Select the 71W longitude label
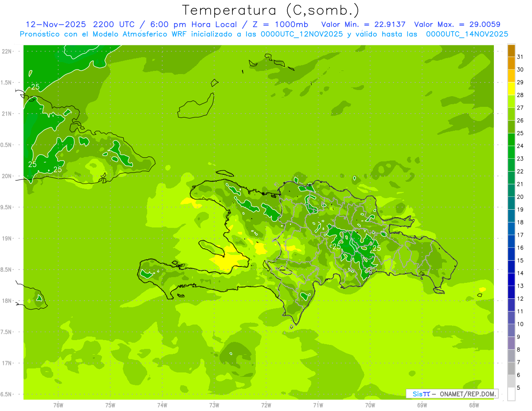This screenshot has width=532, height=411. coord(318,405)
